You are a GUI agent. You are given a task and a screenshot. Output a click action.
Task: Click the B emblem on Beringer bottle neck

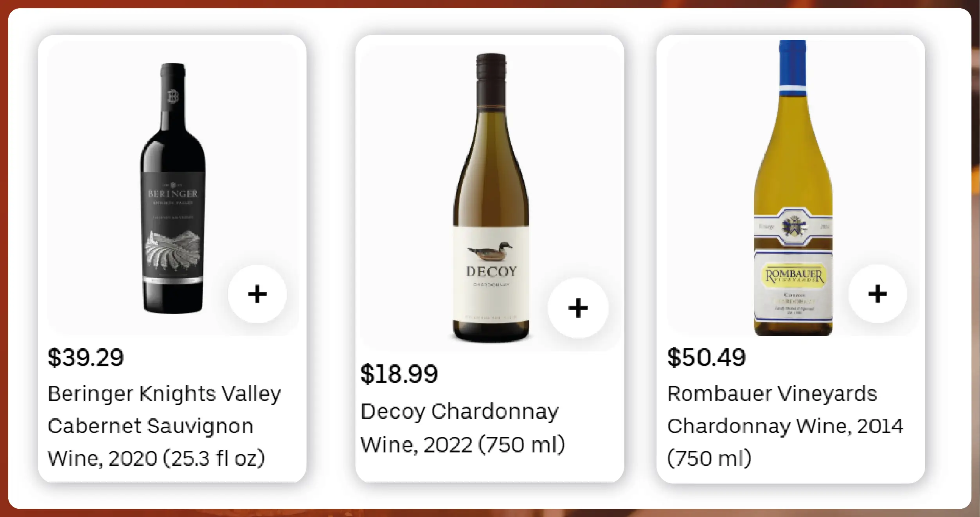tap(173, 96)
